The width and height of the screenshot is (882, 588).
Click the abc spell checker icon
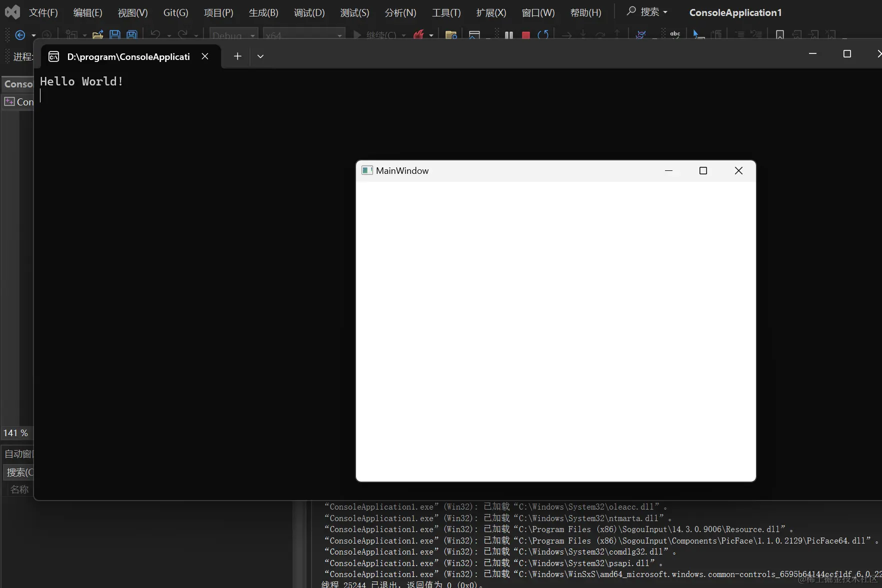pyautogui.click(x=675, y=35)
